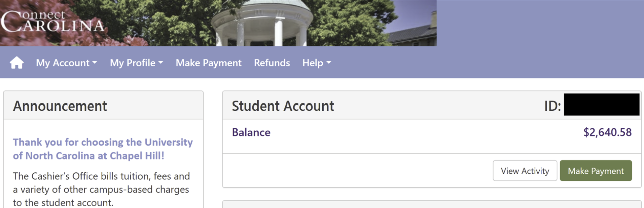The width and height of the screenshot is (644, 208).
Task: Click the $2,640.58 balance amount
Action: click(x=607, y=132)
